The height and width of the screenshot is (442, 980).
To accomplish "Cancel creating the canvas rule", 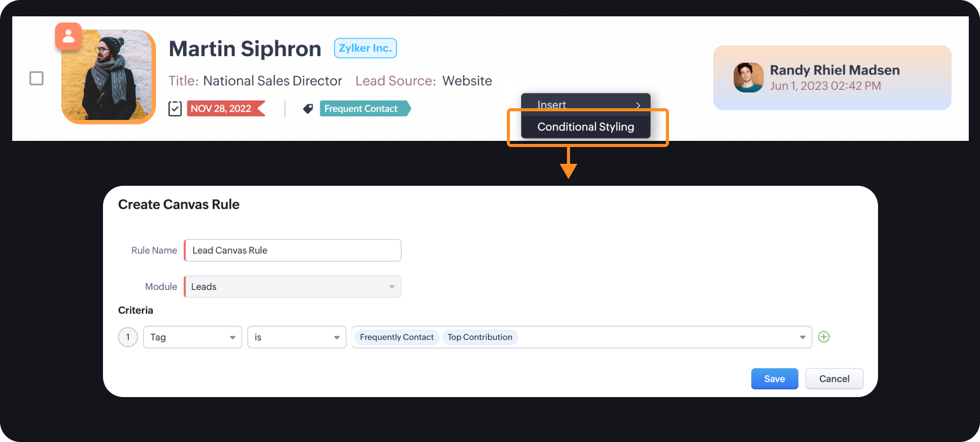I will click(x=834, y=379).
